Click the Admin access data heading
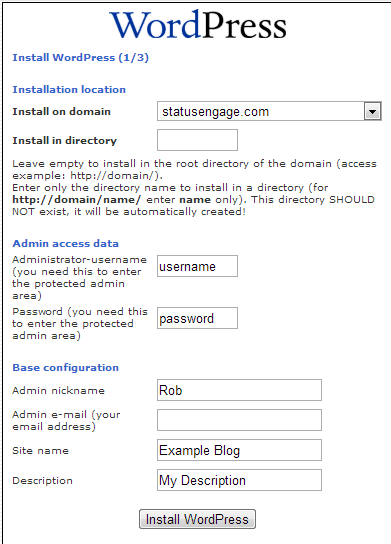 (66, 244)
